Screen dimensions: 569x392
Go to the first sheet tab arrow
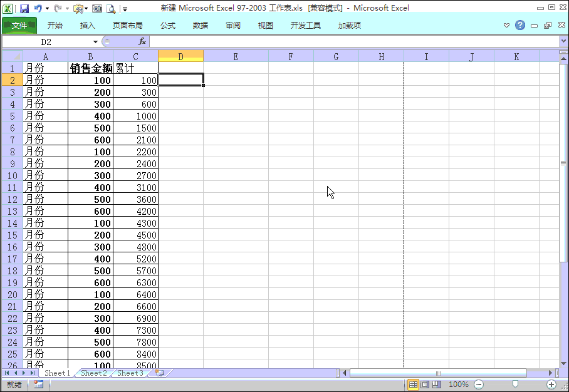[x=7, y=373]
